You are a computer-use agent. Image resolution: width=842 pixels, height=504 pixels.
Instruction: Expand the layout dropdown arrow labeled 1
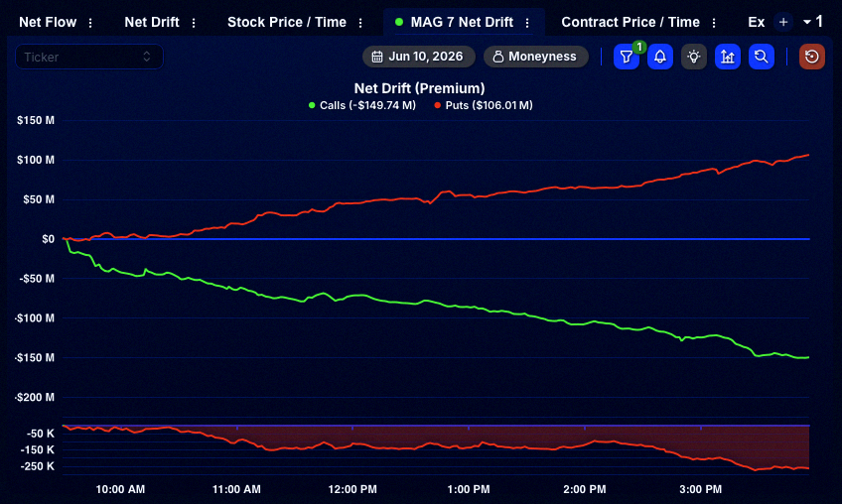tap(813, 22)
